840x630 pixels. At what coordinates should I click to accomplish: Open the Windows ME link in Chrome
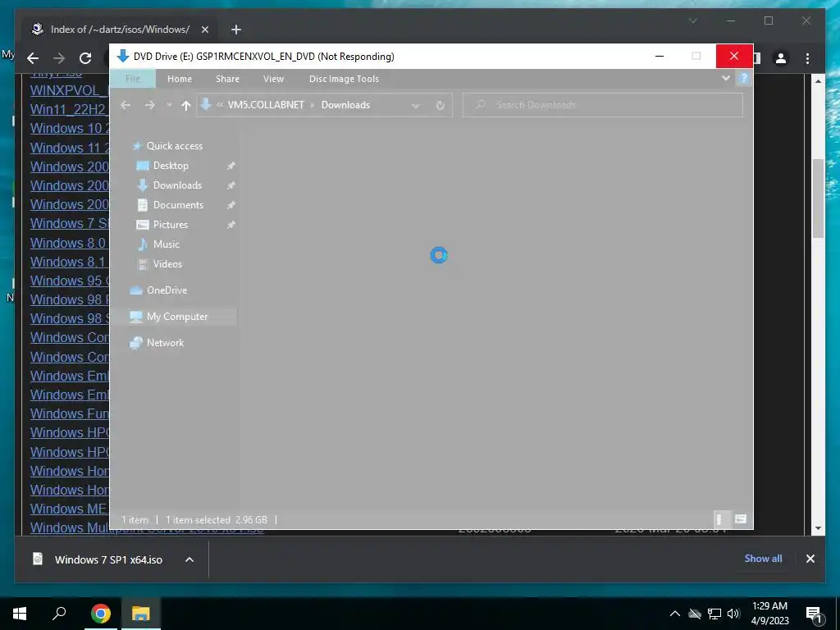[70, 509]
